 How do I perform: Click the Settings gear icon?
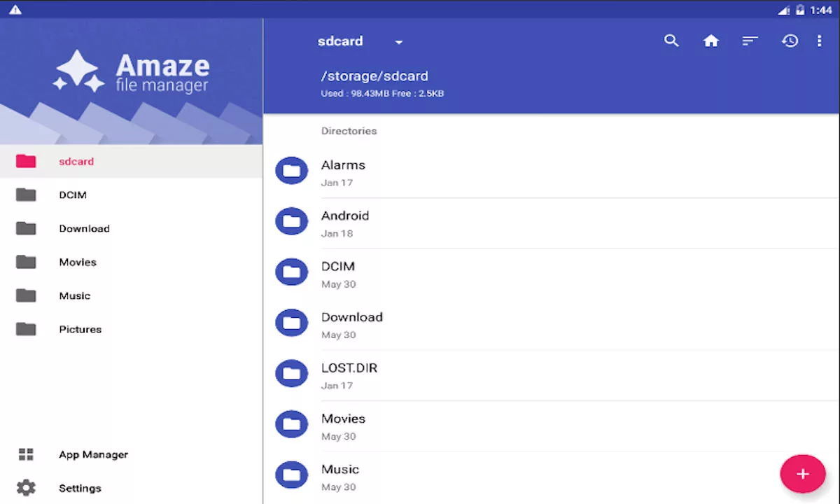[x=26, y=488]
